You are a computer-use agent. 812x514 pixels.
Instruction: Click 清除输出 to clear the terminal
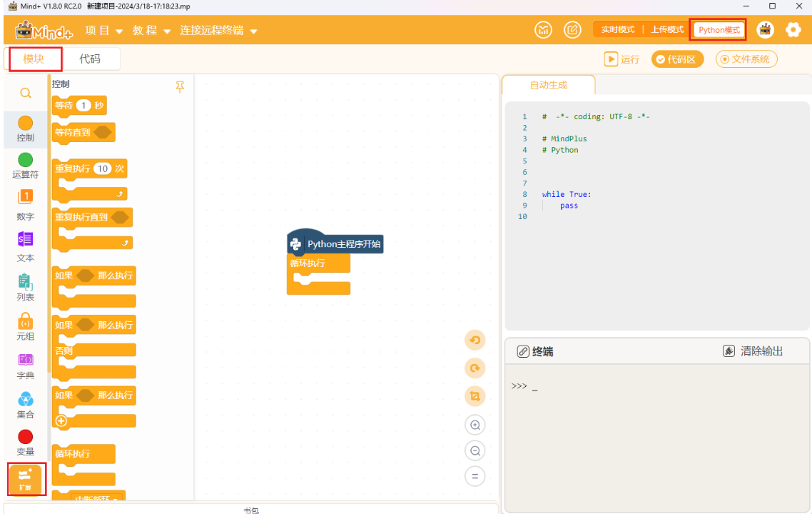click(x=753, y=351)
